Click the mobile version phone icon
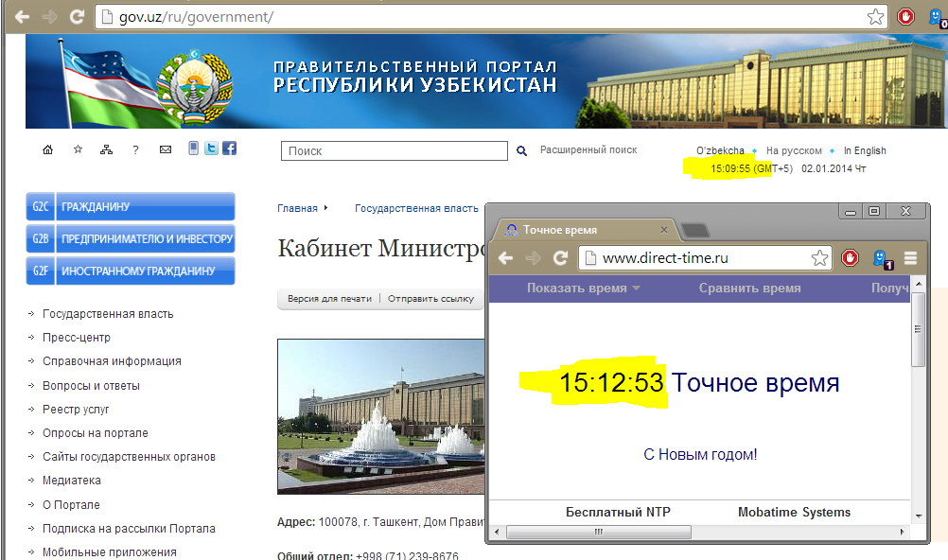This screenshot has width=948, height=560. point(194,149)
